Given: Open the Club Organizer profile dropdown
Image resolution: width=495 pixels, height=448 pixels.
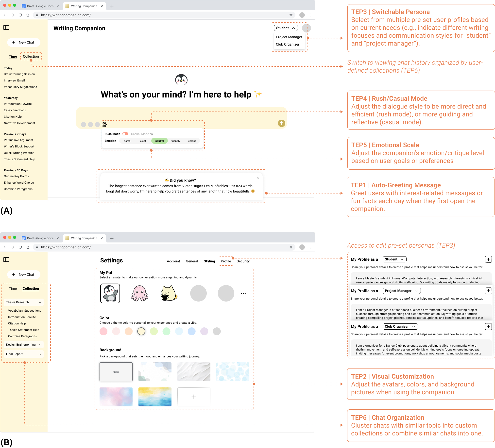Looking at the screenshot, I should point(400,326).
